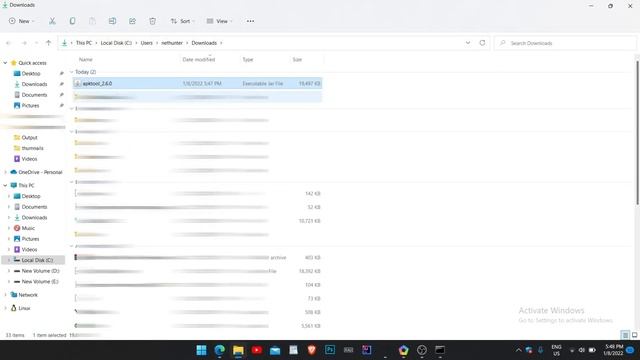Image resolution: width=640 pixels, height=360 pixels.
Task: Collapse the Quick access tree
Action: [x=5, y=63]
